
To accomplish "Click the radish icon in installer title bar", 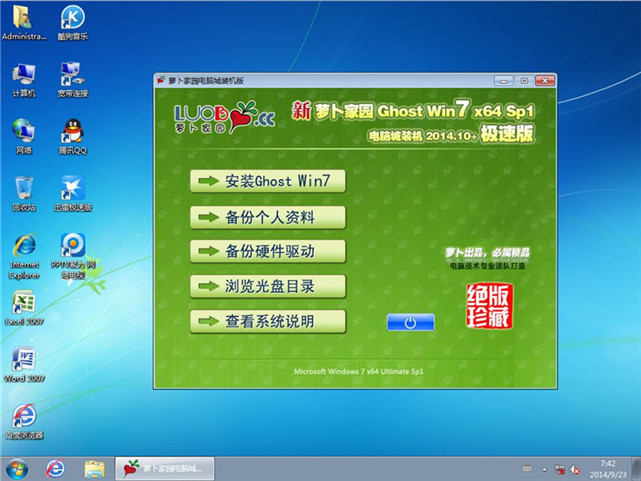I will 161,80.
